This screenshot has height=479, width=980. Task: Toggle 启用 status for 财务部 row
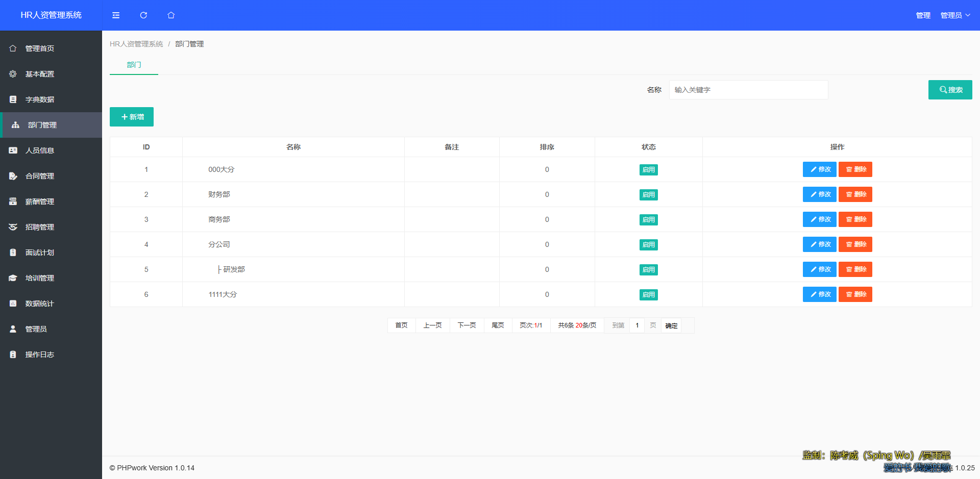coord(648,195)
